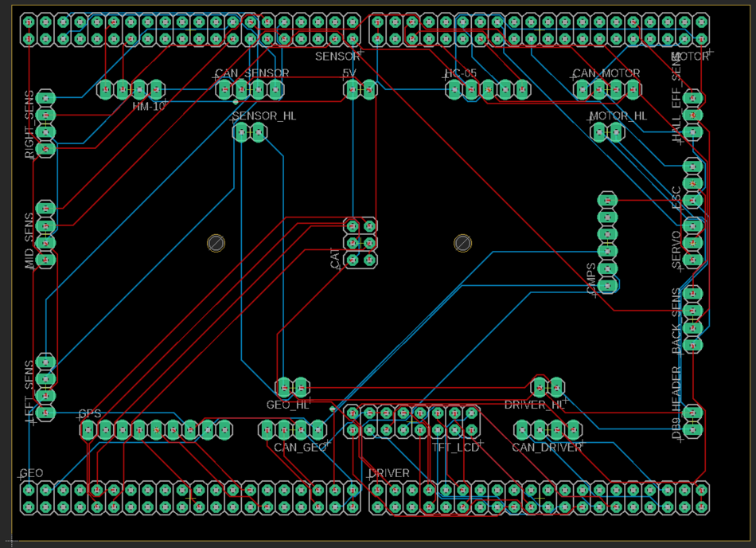This screenshot has width=756, height=548.
Task: Select the ESC label
Action: coord(677,198)
